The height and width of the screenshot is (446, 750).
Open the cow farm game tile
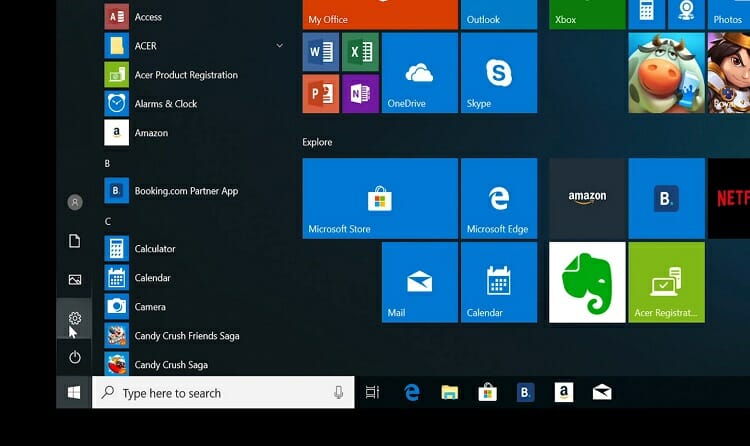[x=666, y=73]
